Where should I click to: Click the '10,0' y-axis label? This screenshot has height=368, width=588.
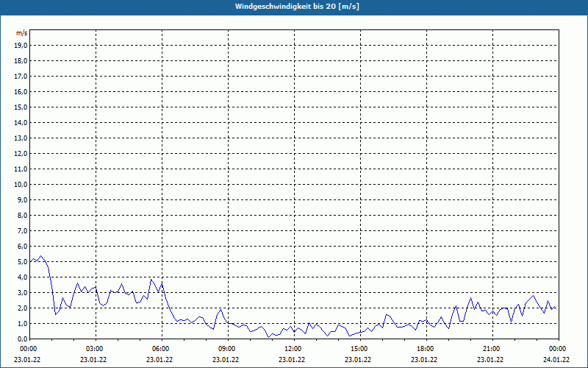[21, 185]
